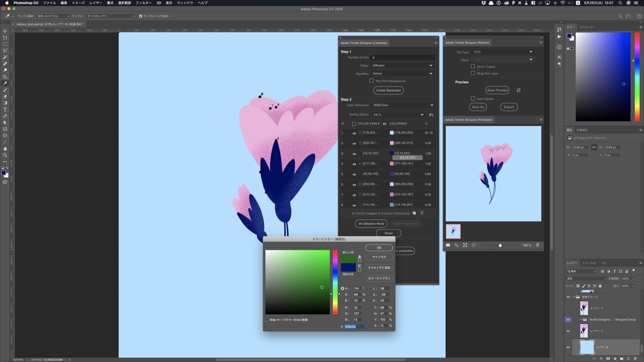Select the Eyedropper tool in the toolbox
Screen dimensions: 644x362
5,84
